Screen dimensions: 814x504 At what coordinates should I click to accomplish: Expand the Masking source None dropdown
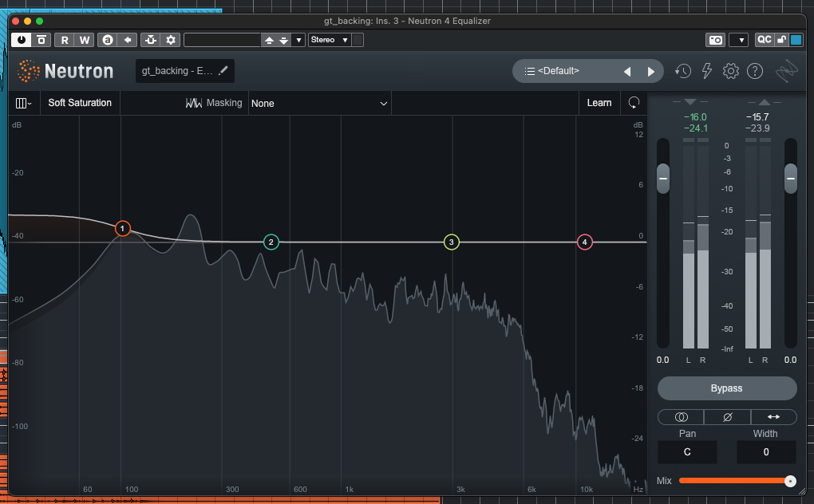click(x=319, y=103)
